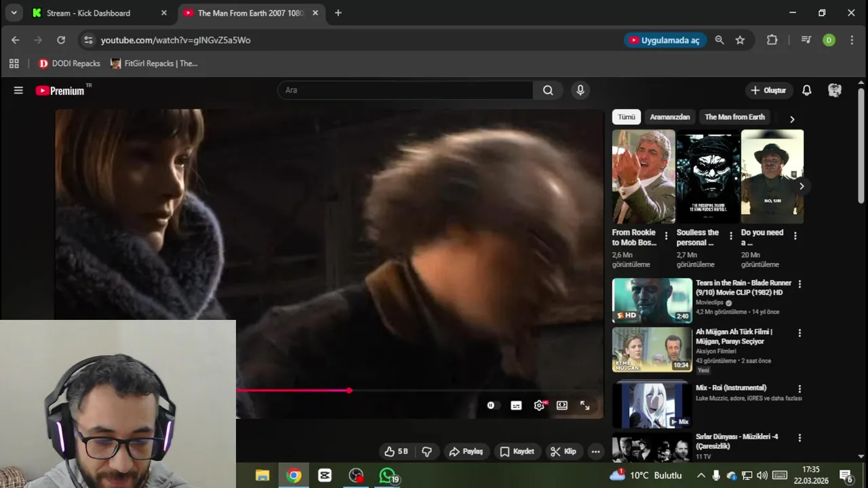Screen dimensions: 868x488
Task: Open FitGirl Repacks bookmark
Action: pyautogui.click(x=154, y=64)
